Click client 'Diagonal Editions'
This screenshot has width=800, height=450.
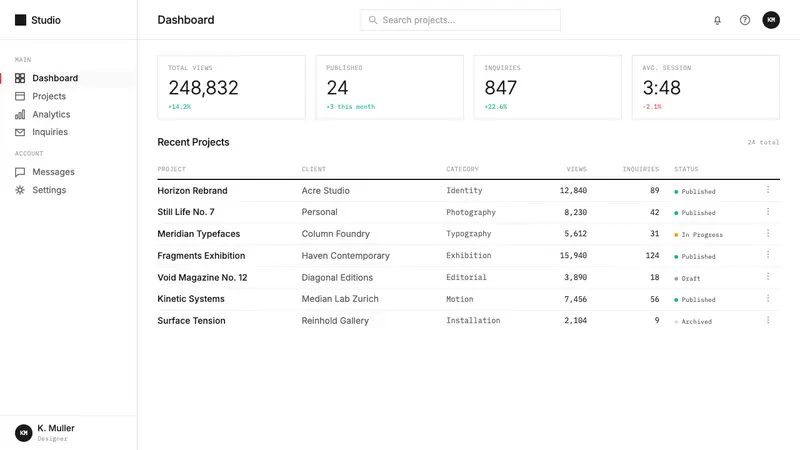click(337, 278)
